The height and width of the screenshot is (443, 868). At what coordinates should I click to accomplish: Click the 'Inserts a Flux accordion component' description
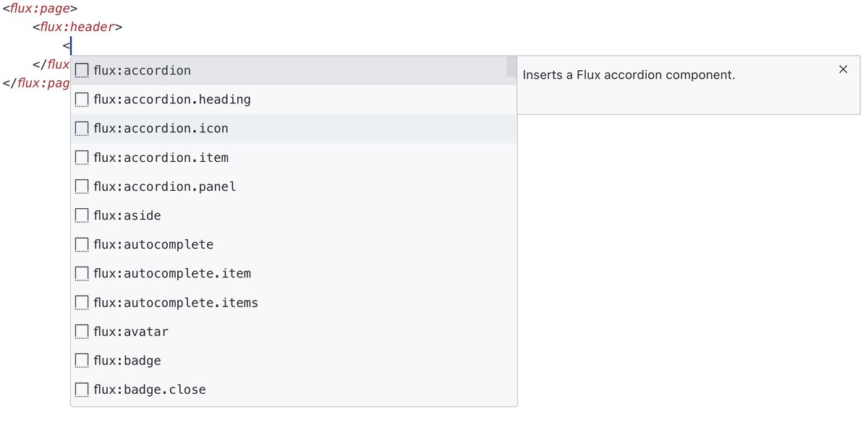point(629,74)
